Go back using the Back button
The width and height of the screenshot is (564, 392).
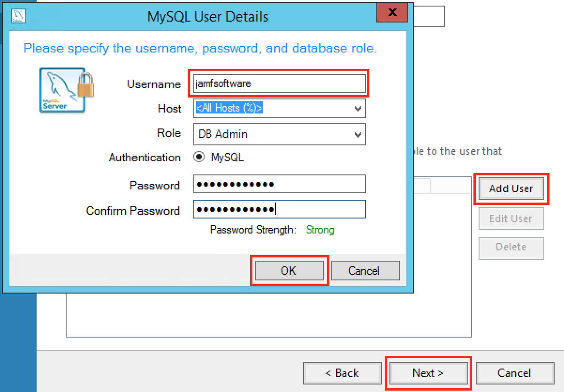point(342,373)
